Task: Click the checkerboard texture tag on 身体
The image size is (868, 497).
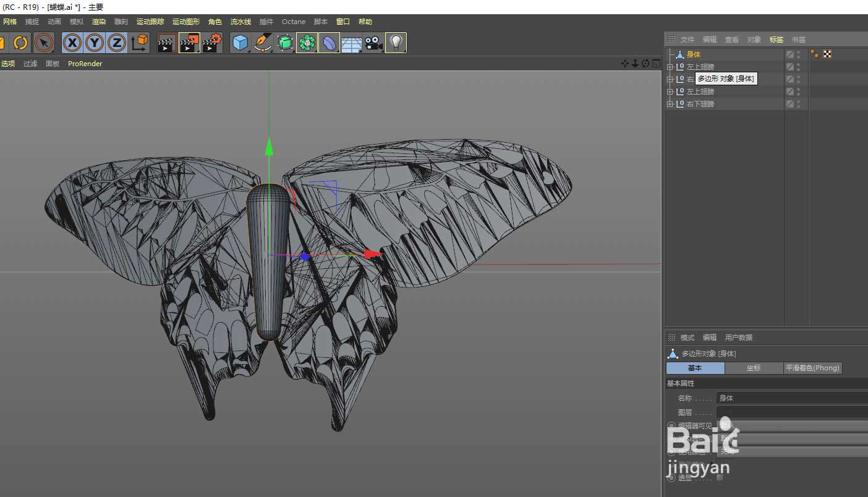Action: tap(827, 54)
